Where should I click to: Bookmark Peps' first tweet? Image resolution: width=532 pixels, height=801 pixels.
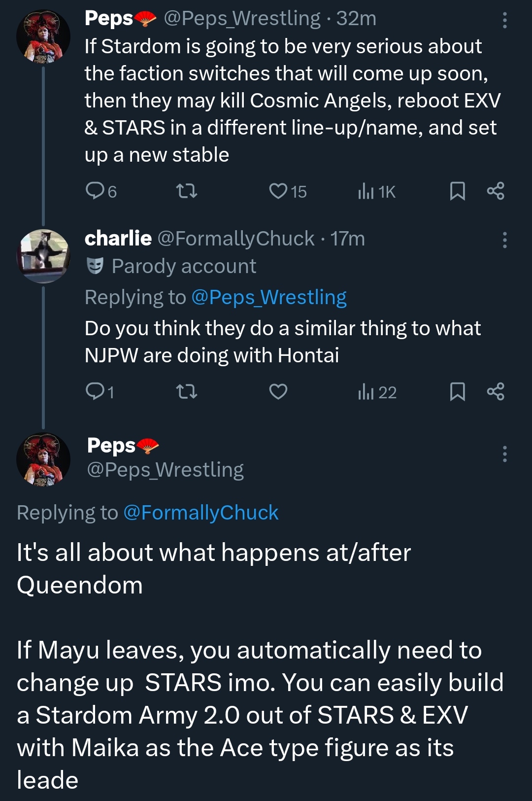pos(457,191)
